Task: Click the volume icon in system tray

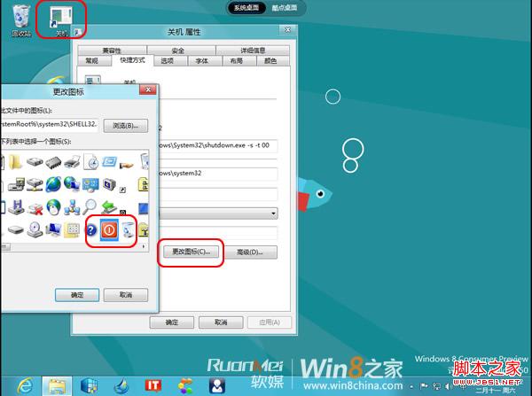Action: [x=448, y=386]
